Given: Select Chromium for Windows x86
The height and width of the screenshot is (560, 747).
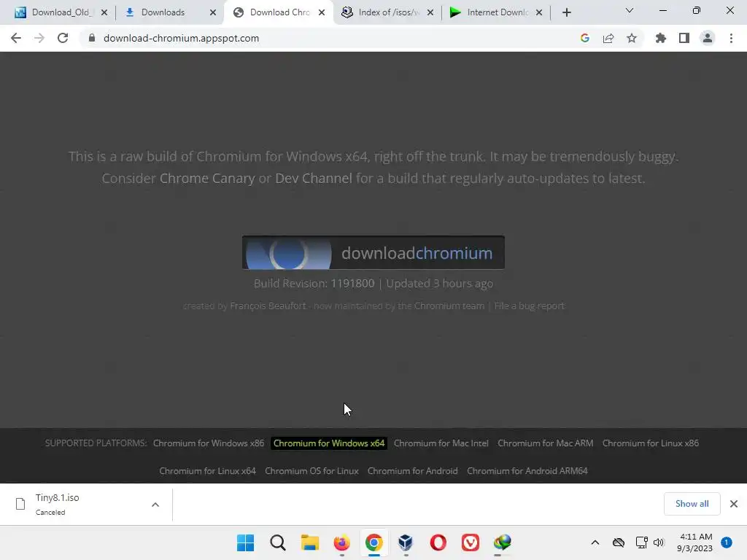Looking at the screenshot, I should tap(209, 443).
